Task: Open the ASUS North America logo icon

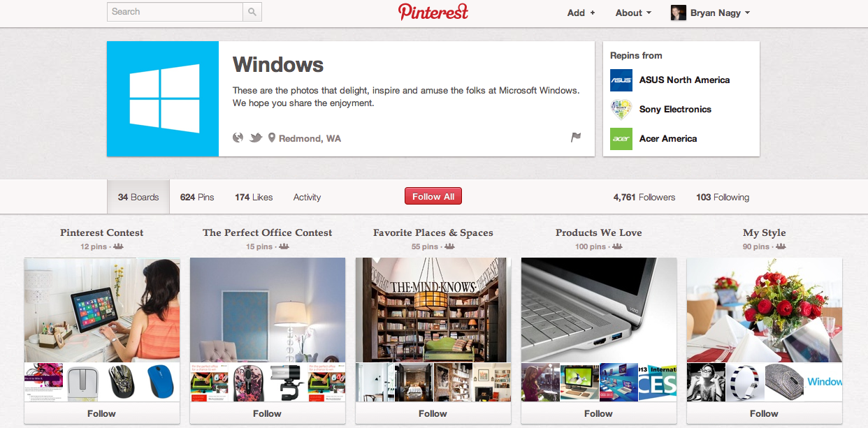Action: 621,80
